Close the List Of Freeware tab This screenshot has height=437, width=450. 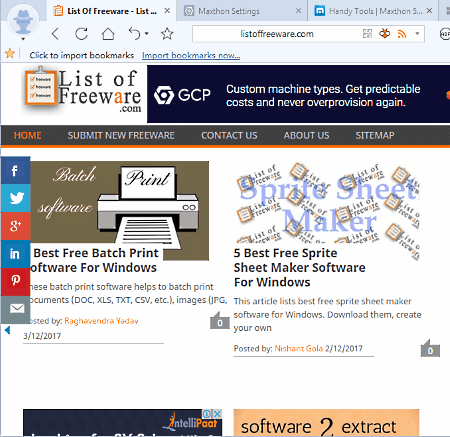click(x=167, y=11)
